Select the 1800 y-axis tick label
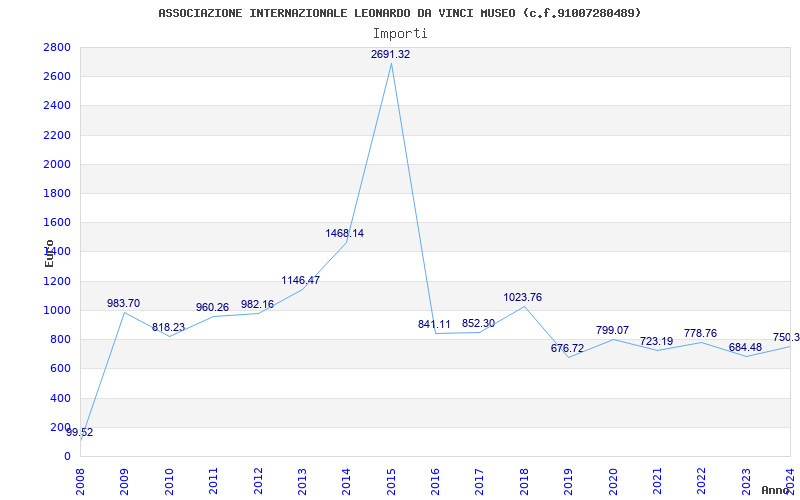Screen dimensions: 800x500 (x=57, y=193)
